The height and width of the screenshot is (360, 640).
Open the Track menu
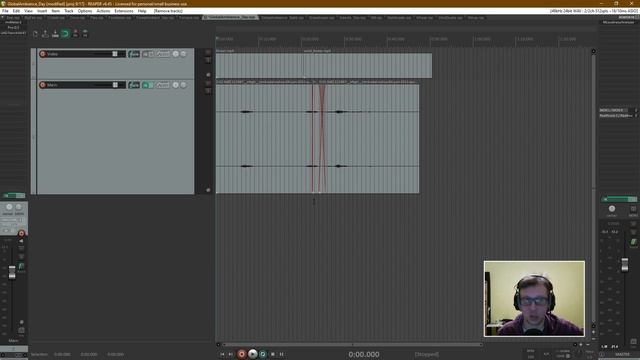tap(69, 11)
